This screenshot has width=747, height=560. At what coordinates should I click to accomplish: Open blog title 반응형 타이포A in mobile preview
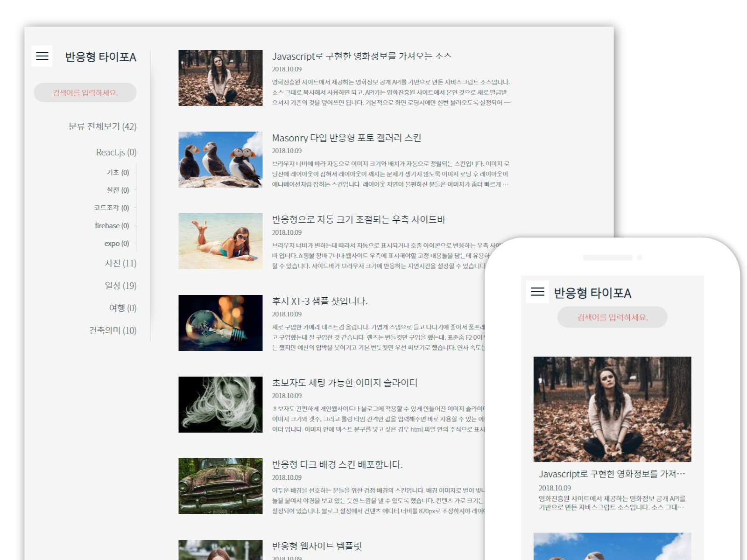(x=592, y=293)
